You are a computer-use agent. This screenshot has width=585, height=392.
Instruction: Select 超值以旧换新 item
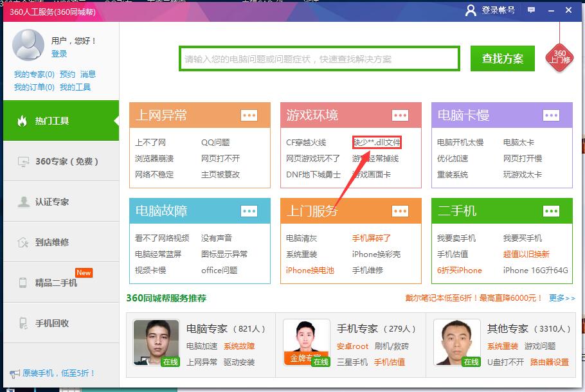[x=526, y=254]
